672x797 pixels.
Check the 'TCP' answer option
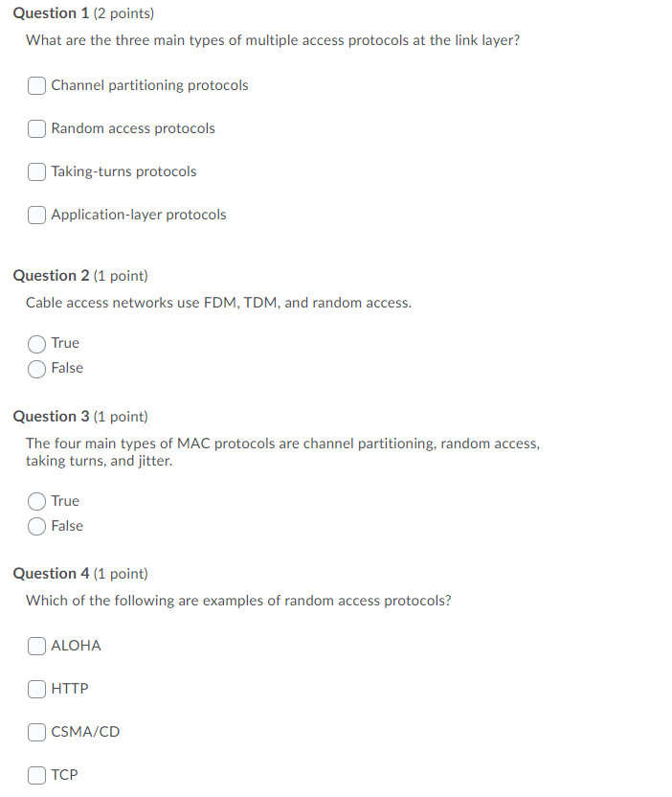36,775
